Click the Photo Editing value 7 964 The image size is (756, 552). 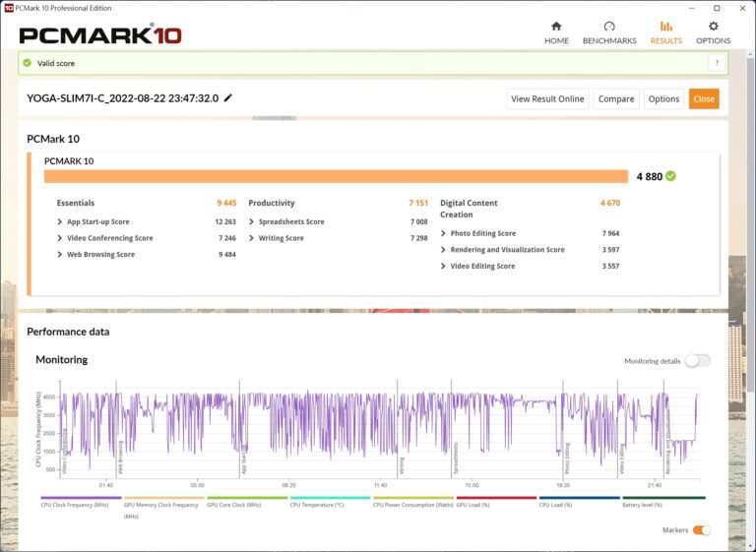tap(610, 233)
